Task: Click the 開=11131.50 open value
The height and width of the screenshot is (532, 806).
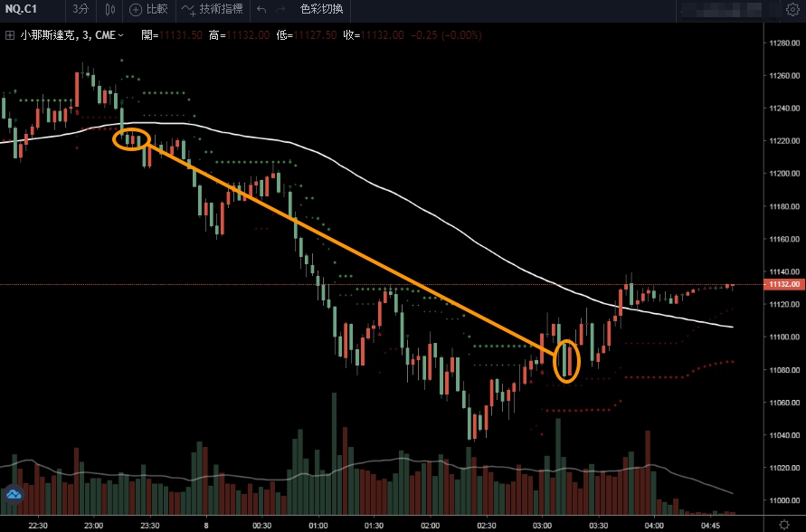Action: [172, 35]
